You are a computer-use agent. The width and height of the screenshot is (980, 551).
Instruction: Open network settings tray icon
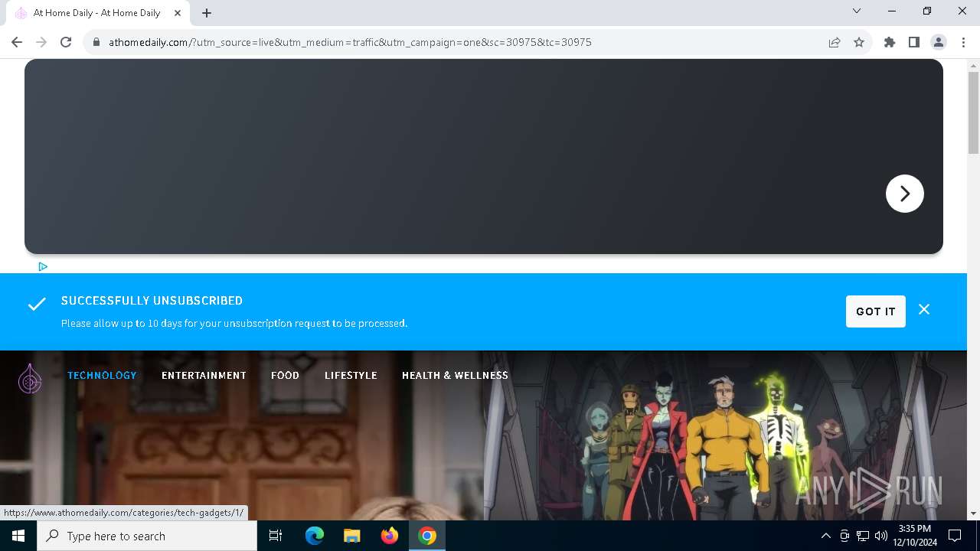point(863,536)
